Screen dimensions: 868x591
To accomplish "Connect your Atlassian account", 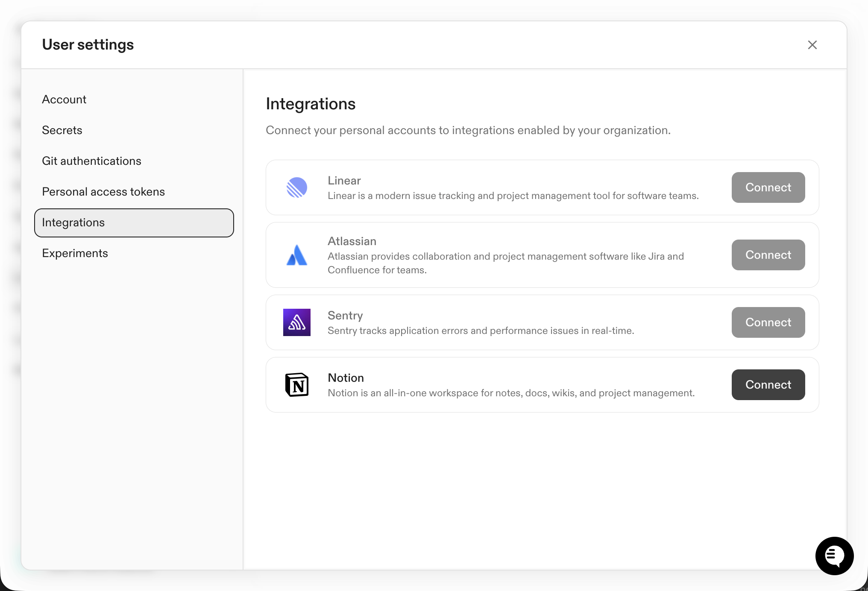I will 768,255.
